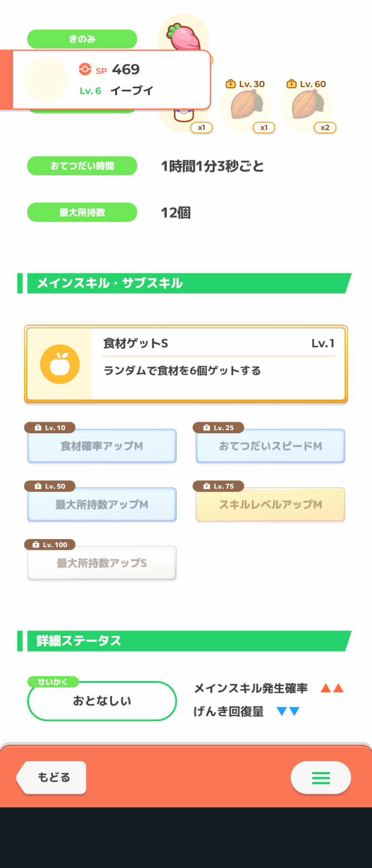Tap the blue down arrows beside げんき回復量
This screenshot has height=868, width=372.
[288, 711]
